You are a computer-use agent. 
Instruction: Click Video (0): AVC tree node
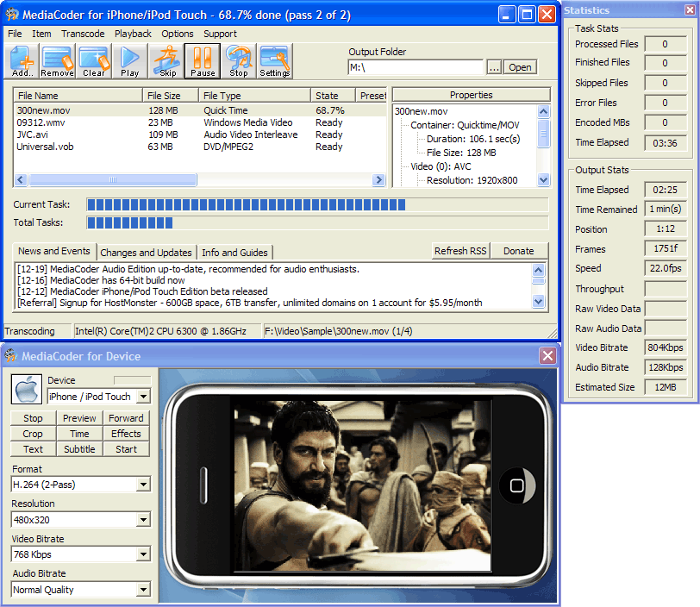(x=441, y=166)
